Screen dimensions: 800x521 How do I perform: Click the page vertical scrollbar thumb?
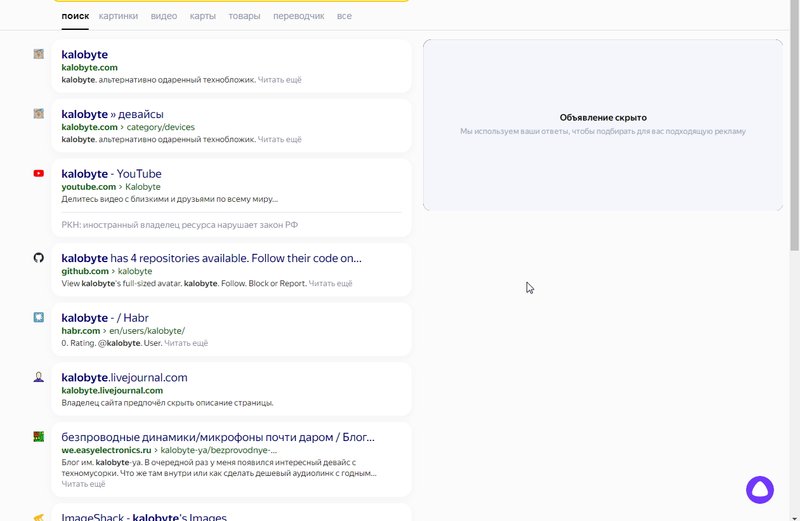pyautogui.click(x=794, y=125)
